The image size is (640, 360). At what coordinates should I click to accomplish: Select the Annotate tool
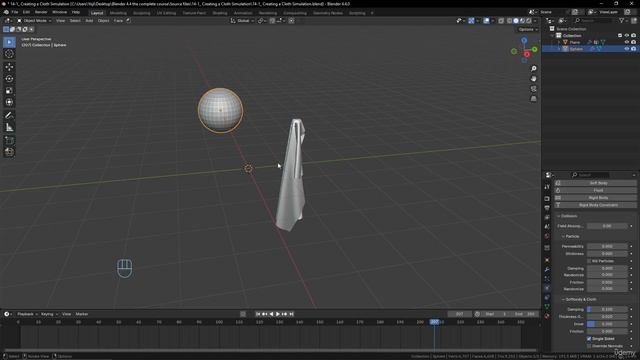coord(9,116)
